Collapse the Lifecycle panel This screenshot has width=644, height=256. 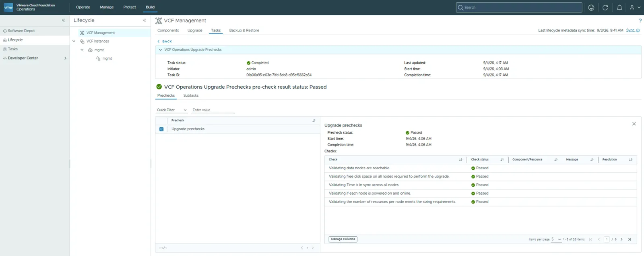pyautogui.click(x=144, y=20)
